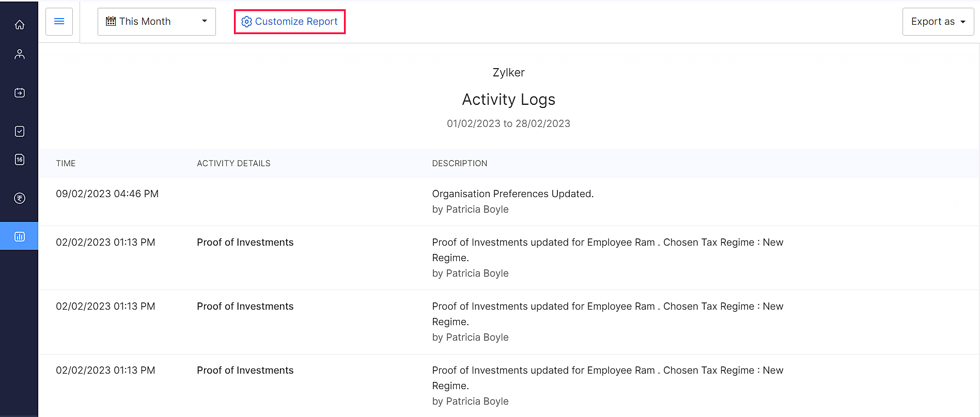Click the 01/02/2023 to 28/02/2023 date range

(508, 124)
